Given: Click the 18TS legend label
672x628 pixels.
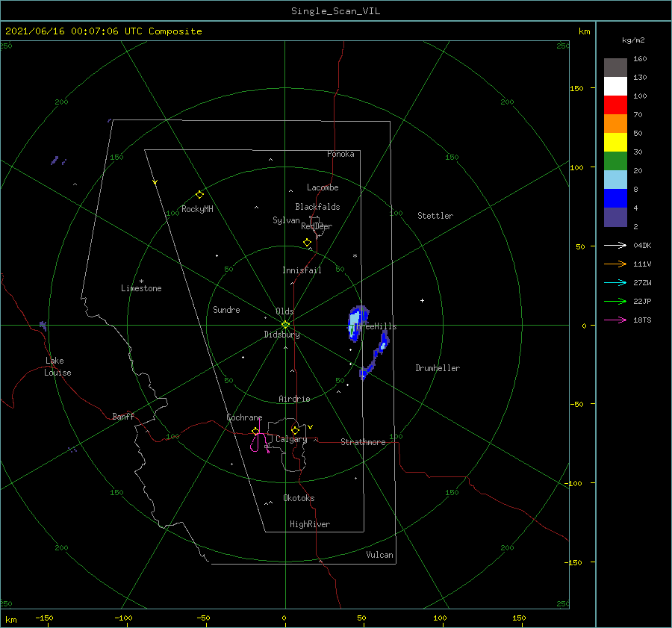Looking at the screenshot, I should (642, 320).
